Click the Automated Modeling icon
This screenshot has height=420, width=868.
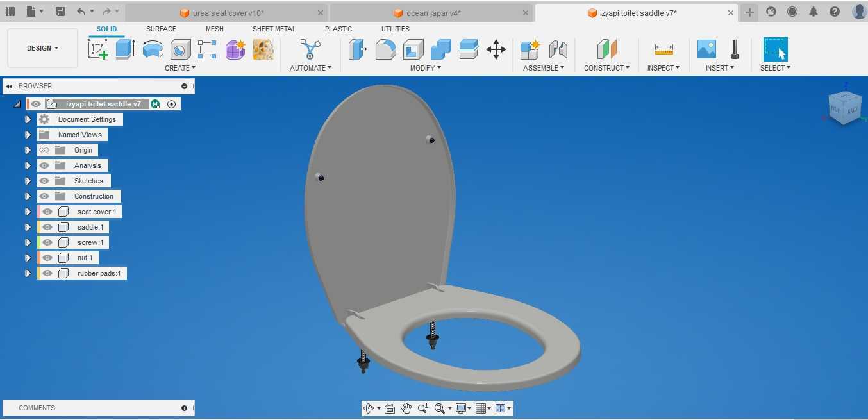tap(263, 49)
